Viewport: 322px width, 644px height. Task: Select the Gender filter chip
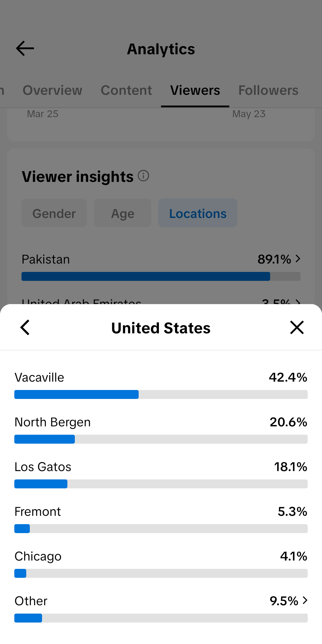pos(54,213)
